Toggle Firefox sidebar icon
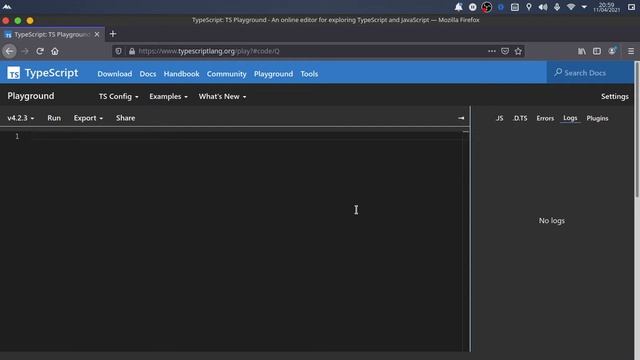This screenshot has height=360, width=640. (x=597, y=51)
